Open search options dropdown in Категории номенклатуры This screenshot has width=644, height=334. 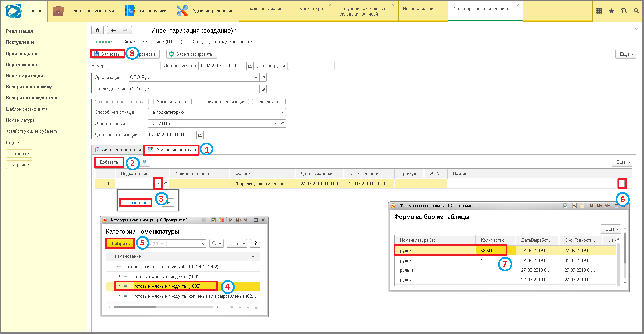pos(216,243)
